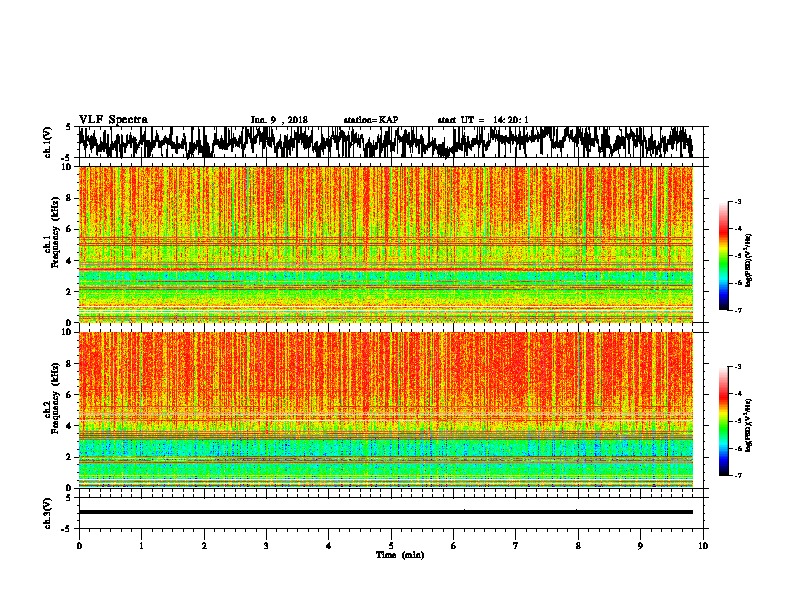Click inside the ch.1 spectrogram panel
This screenshot has width=792, height=612.
point(386,244)
